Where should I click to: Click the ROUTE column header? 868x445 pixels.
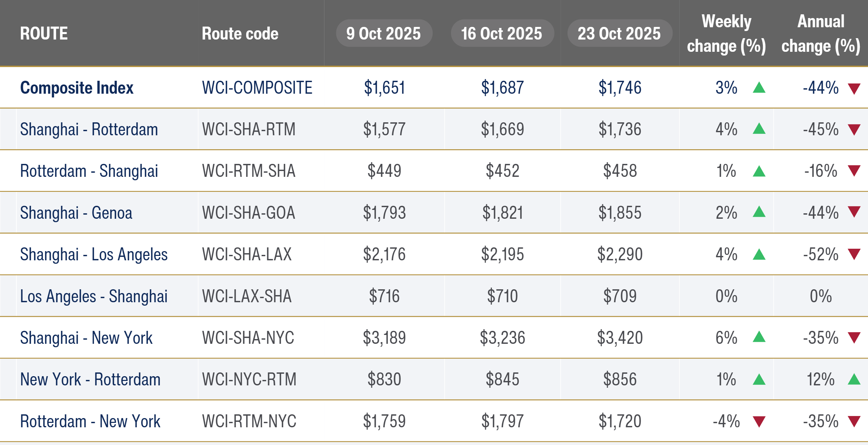pos(44,33)
